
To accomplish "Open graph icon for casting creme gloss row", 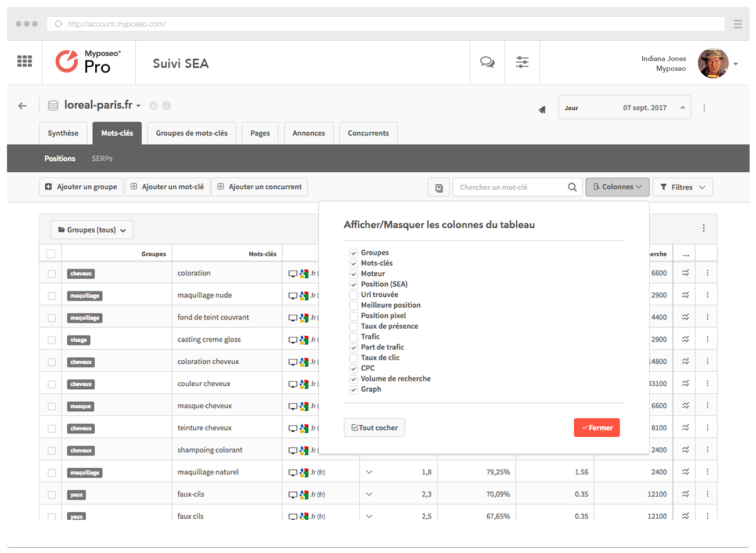I will [x=686, y=339].
